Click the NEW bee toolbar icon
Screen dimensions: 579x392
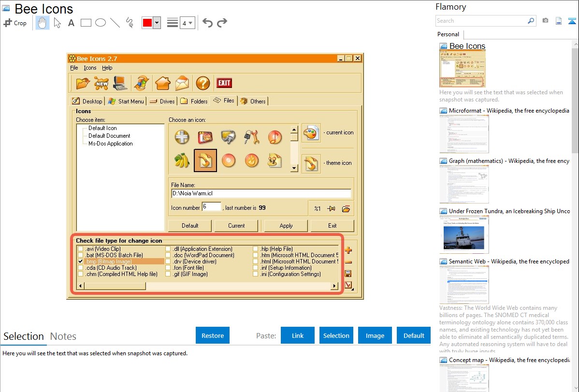point(101,83)
